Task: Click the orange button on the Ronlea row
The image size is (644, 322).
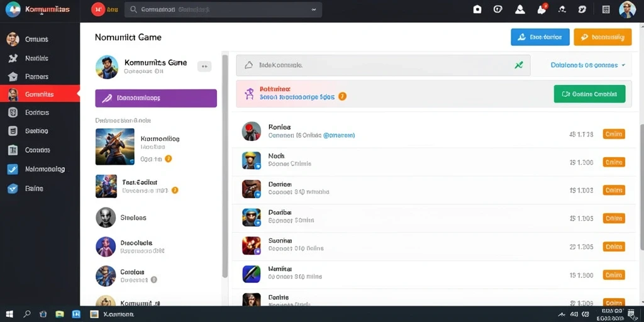Action: [614, 134]
